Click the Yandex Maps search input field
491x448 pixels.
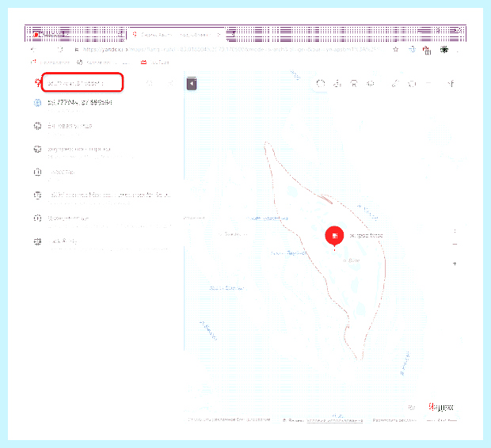point(82,83)
